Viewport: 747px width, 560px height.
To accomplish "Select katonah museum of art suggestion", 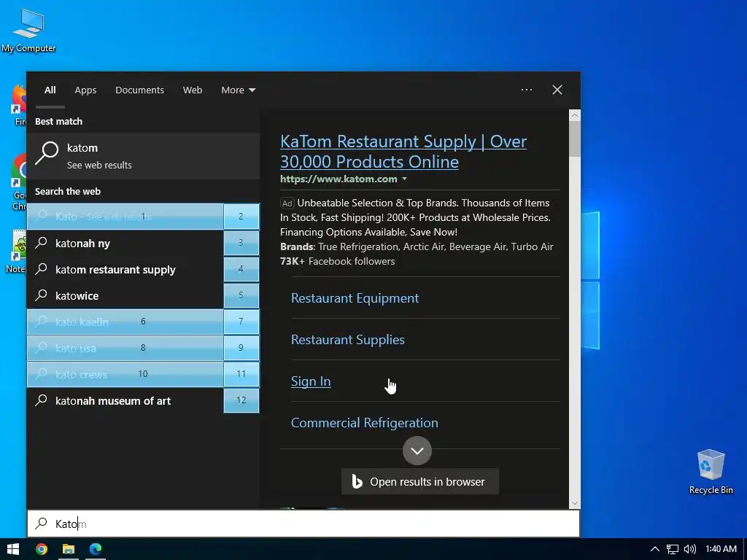I will point(125,400).
